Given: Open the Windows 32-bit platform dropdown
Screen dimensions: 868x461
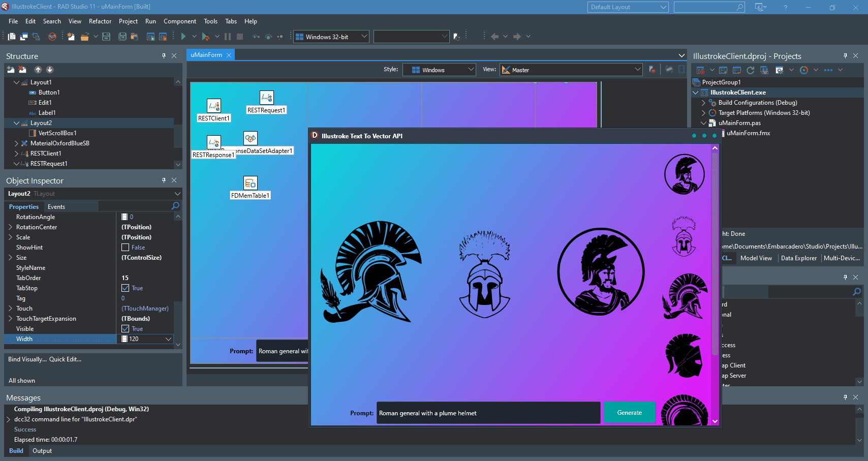Looking at the screenshot, I should pyautogui.click(x=331, y=37).
